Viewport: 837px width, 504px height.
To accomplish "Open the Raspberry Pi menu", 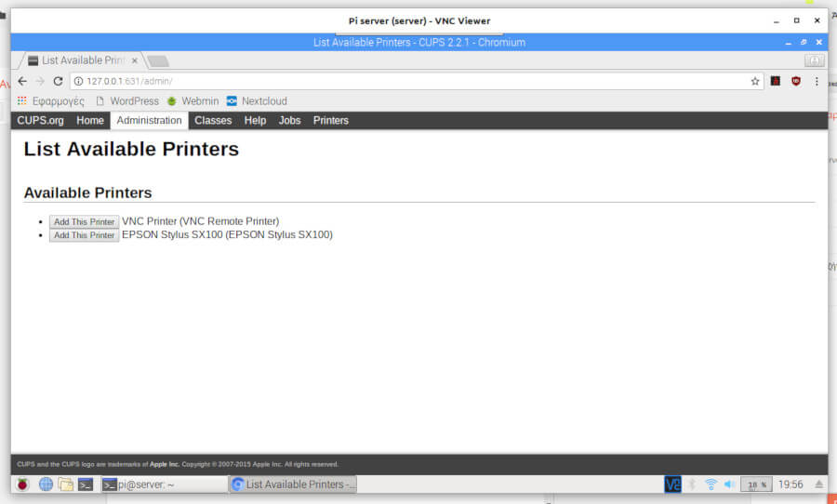I will click(x=22, y=484).
